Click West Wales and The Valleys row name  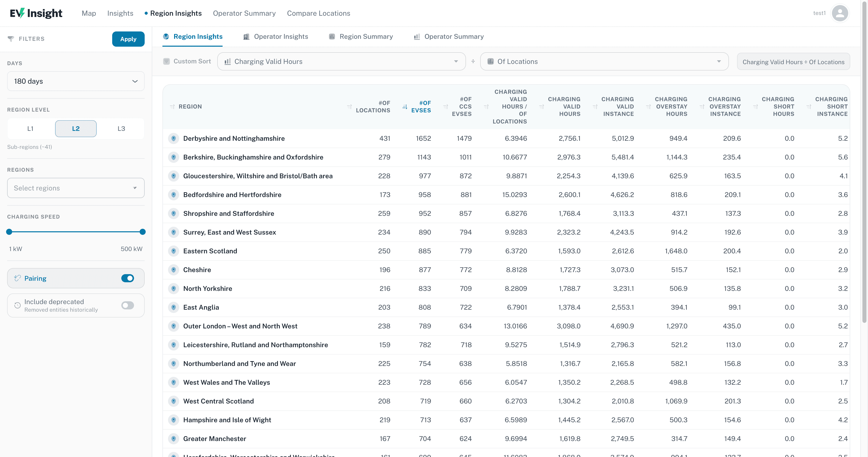226,382
